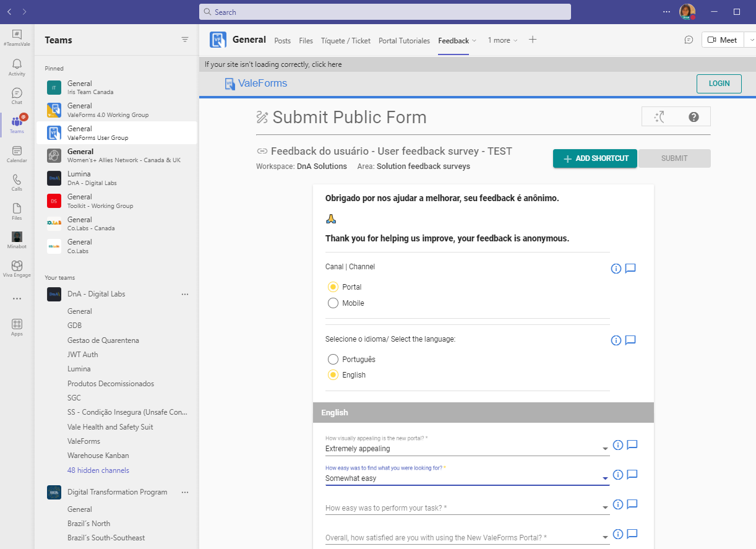The height and width of the screenshot is (549, 756).
Task: Open the #TeamsVale app icon
Action: [x=17, y=38]
